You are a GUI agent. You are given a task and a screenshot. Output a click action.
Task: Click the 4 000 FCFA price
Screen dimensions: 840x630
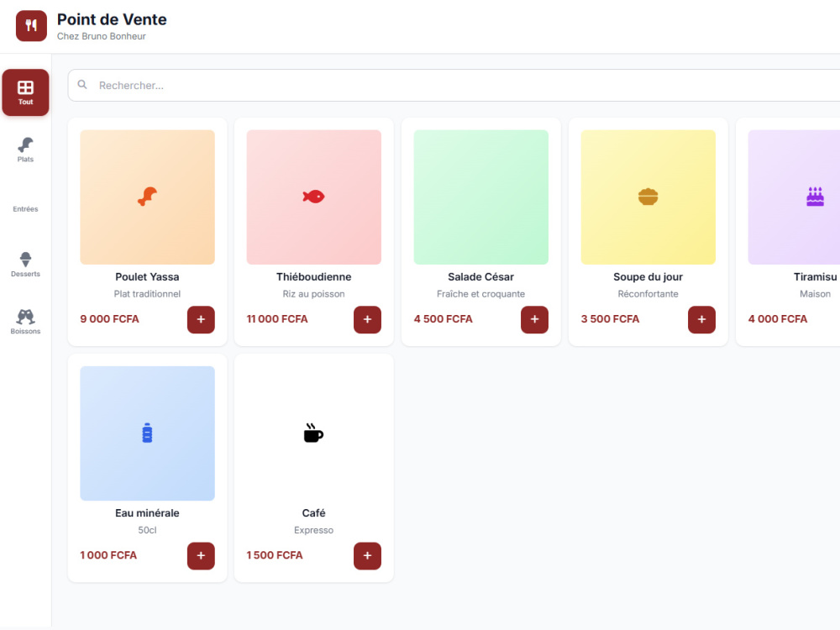click(778, 319)
